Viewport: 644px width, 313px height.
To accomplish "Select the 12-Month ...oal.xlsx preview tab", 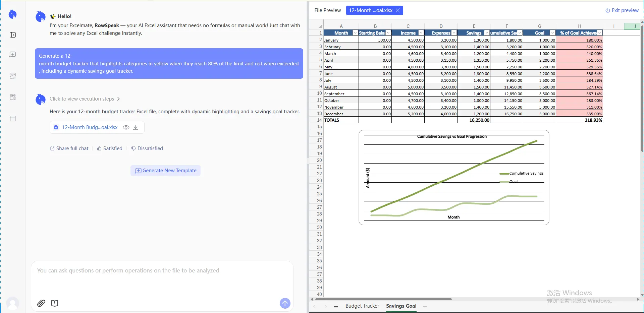I will pyautogui.click(x=370, y=10).
